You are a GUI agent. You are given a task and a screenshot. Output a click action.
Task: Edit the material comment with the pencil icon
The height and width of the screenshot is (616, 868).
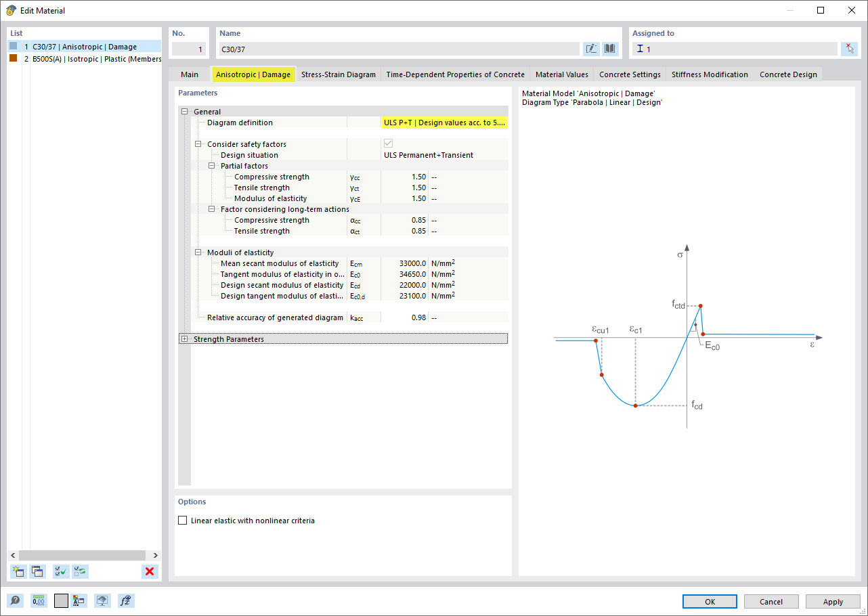click(590, 48)
